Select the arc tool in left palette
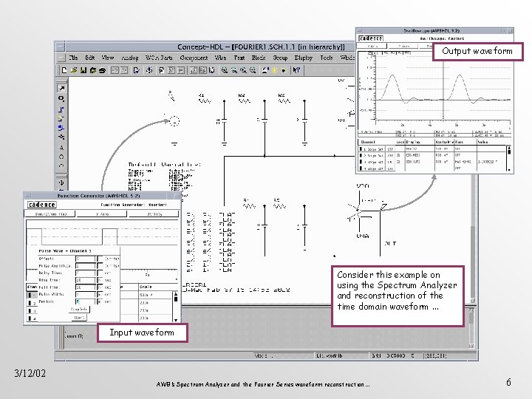 point(61,166)
